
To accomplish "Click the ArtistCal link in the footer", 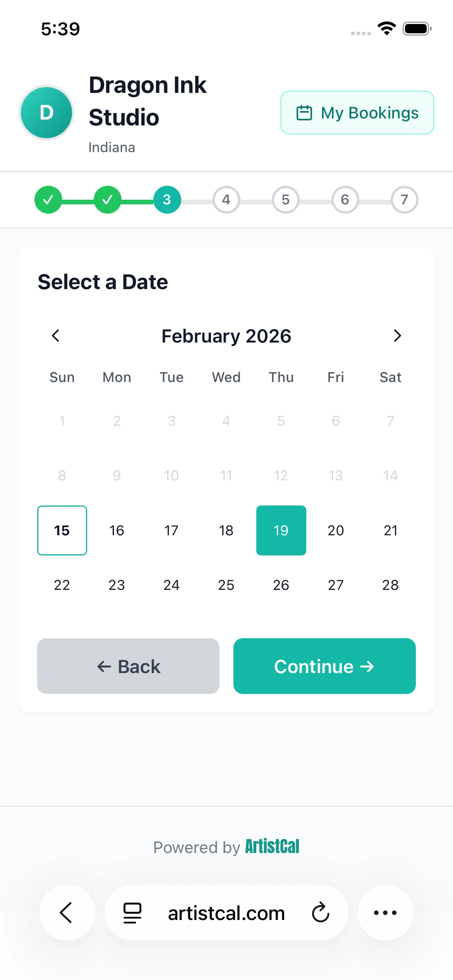I will tap(272, 847).
